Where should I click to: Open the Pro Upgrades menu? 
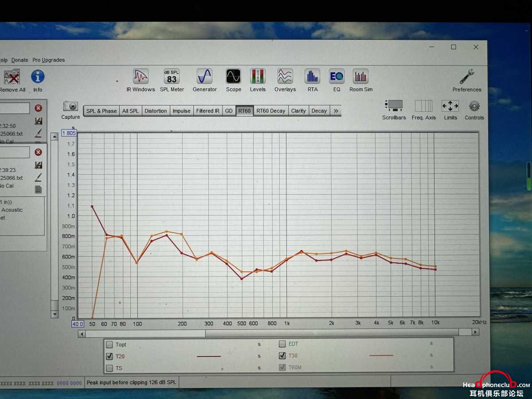48,60
